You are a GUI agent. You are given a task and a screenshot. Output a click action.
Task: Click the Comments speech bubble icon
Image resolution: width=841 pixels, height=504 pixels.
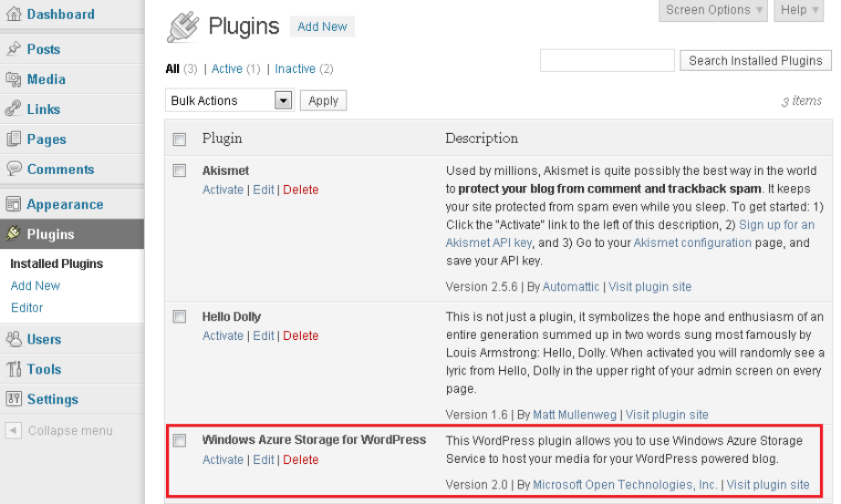pyautogui.click(x=13, y=170)
